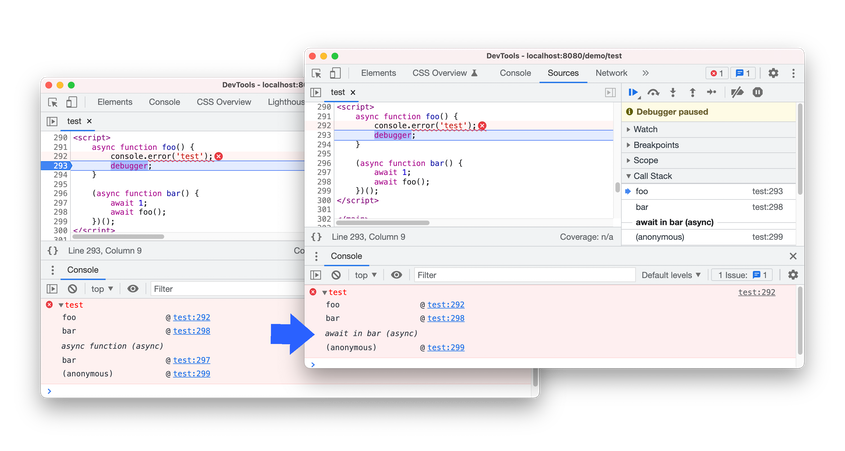Select Console drawer tab in front window
845x451 pixels.
pyautogui.click(x=346, y=256)
